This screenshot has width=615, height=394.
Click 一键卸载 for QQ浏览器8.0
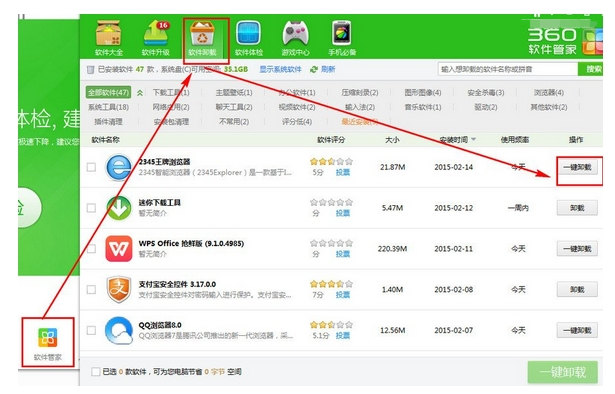coord(577,330)
